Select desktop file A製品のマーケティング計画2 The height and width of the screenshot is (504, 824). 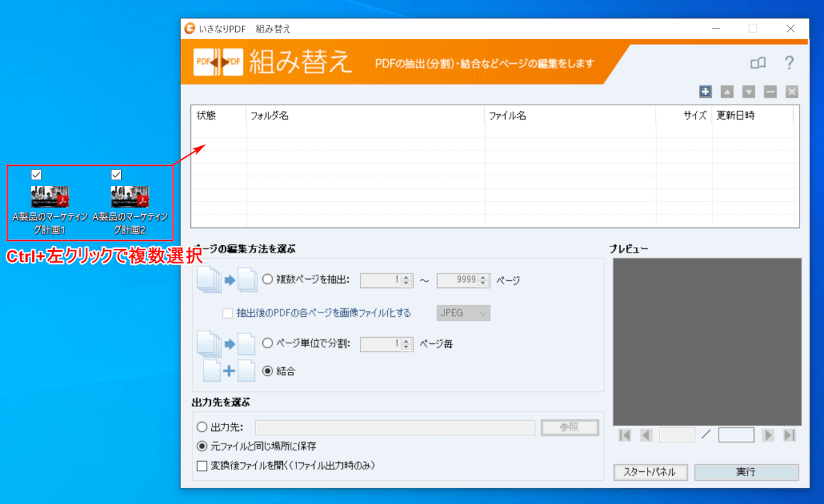pyautogui.click(x=131, y=210)
